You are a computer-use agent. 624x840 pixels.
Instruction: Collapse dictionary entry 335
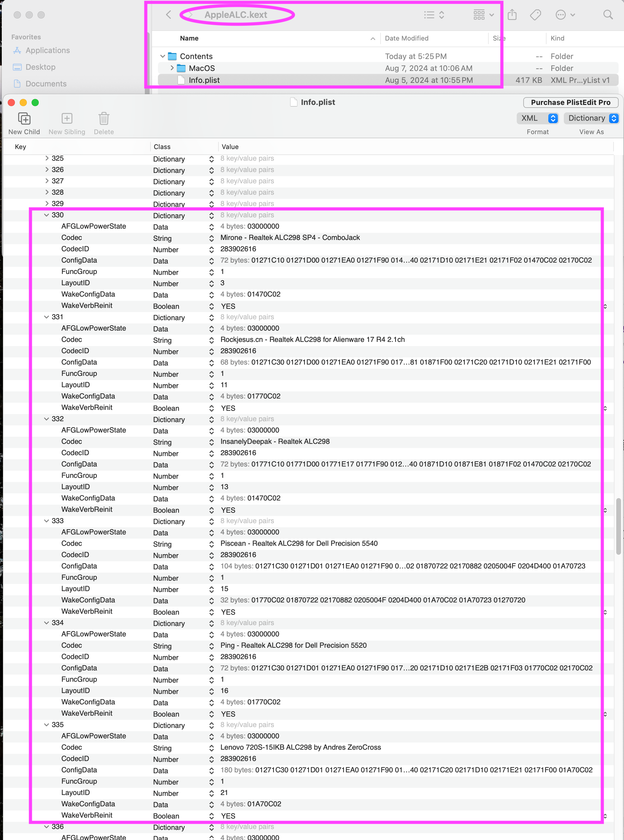tap(46, 725)
